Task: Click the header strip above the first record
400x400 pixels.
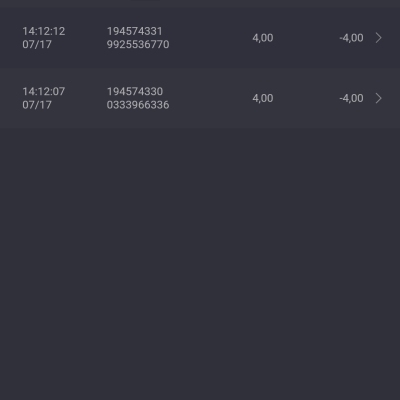Action: [x=200, y=3]
